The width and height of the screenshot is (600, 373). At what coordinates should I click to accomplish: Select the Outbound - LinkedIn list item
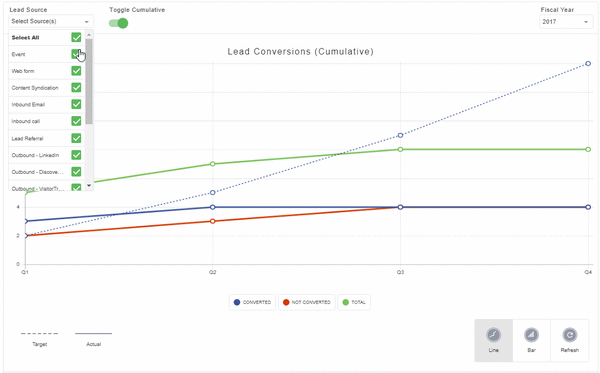[46, 155]
